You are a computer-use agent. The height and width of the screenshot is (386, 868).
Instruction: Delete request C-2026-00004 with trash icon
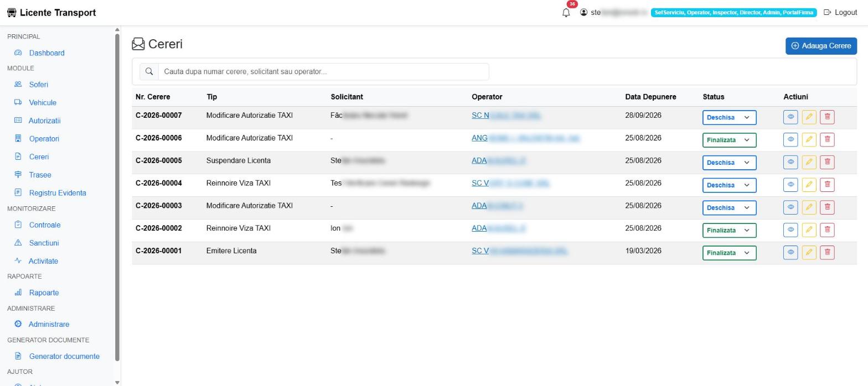click(x=827, y=184)
